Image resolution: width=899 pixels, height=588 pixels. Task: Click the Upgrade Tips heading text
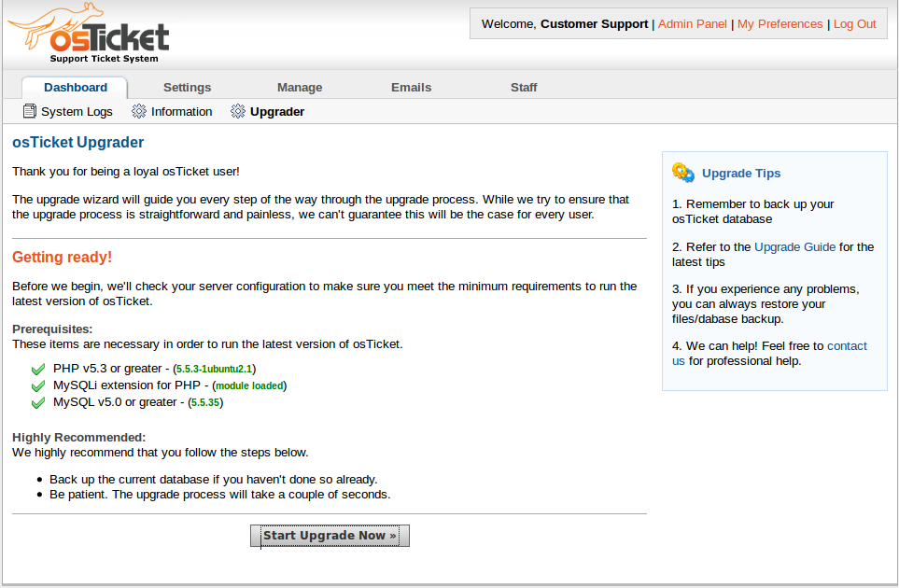pos(740,173)
